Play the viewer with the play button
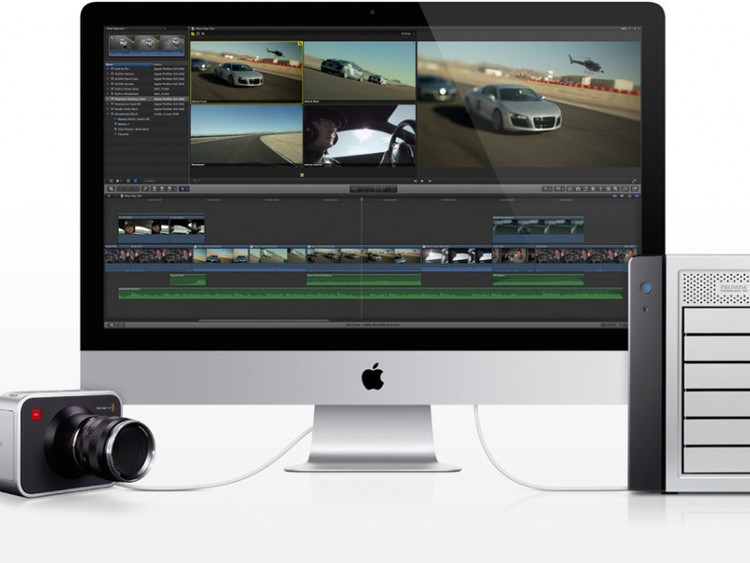Screen dimensions: 750x563 (422, 181)
